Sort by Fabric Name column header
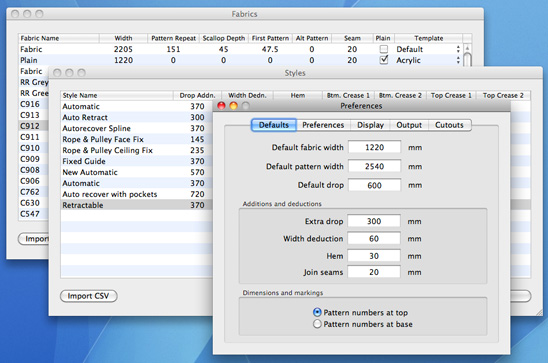The width and height of the screenshot is (548, 363). click(59, 38)
